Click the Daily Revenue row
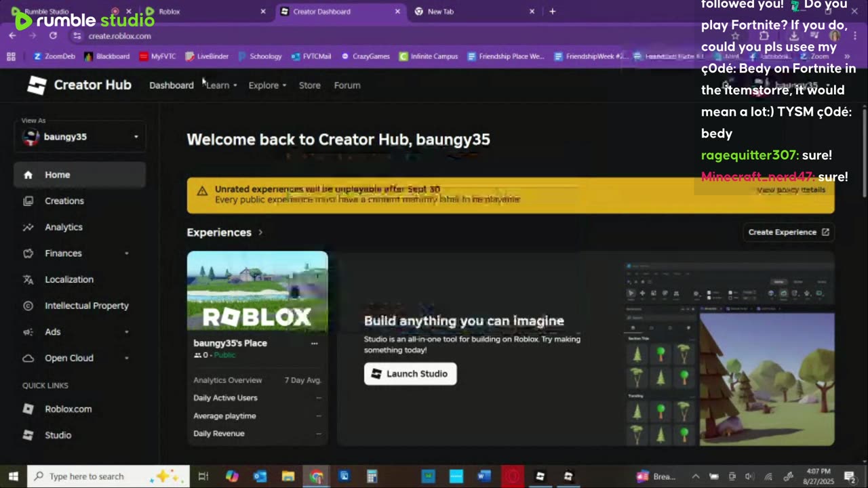 pyautogui.click(x=257, y=433)
